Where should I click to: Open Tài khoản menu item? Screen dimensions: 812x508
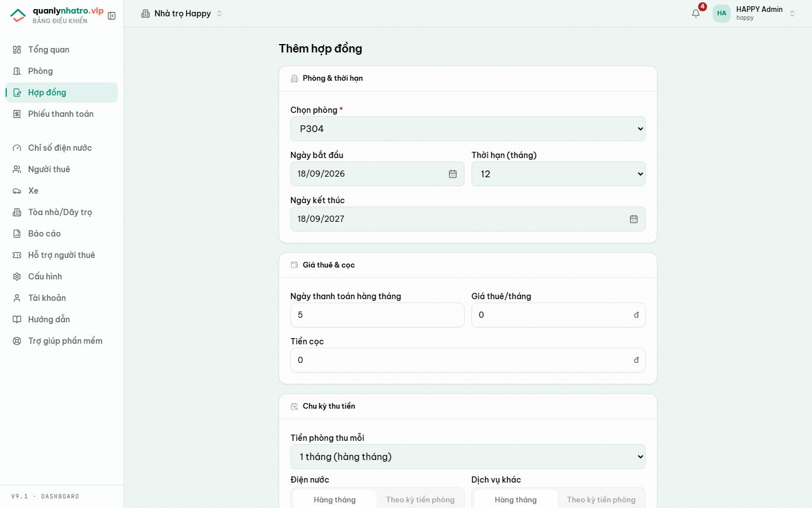(62, 298)
